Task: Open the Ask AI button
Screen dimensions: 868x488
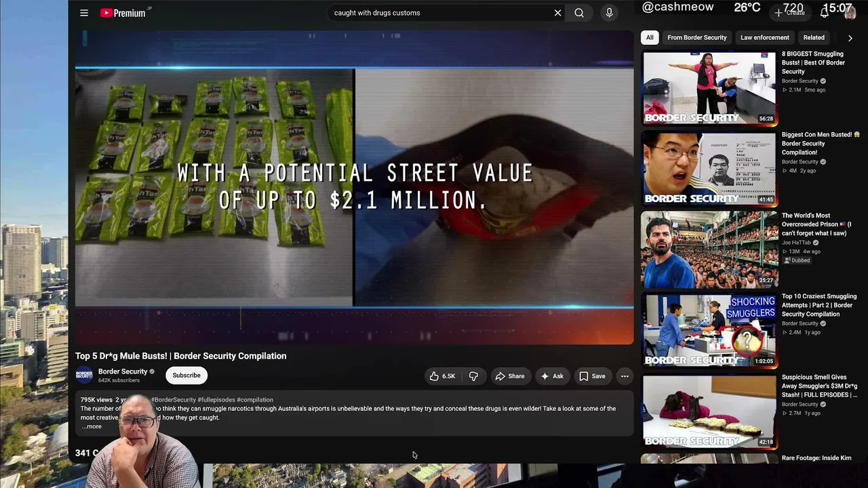Action: (x=551, y=376)
